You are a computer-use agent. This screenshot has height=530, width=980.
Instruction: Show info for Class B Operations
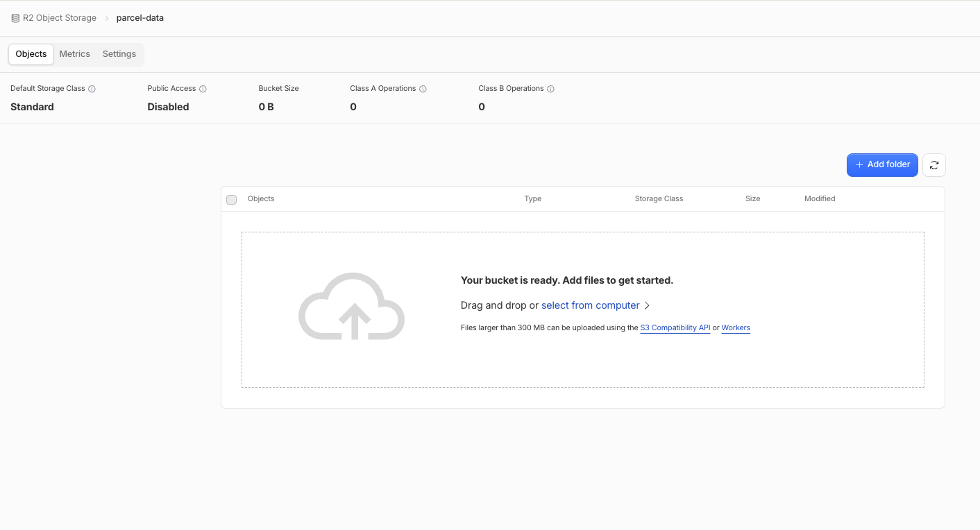(550, 89)
